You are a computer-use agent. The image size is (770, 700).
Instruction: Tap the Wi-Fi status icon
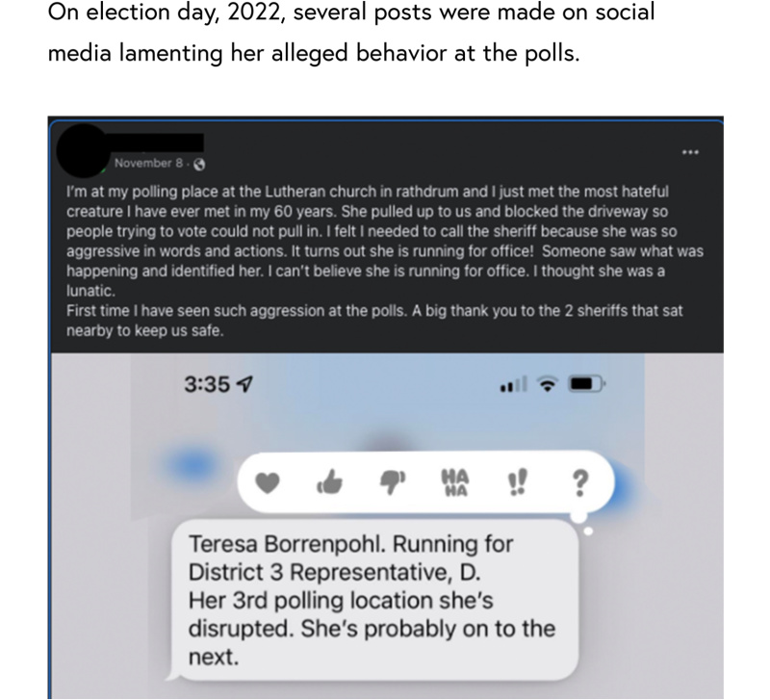click(x=548, y=383)
